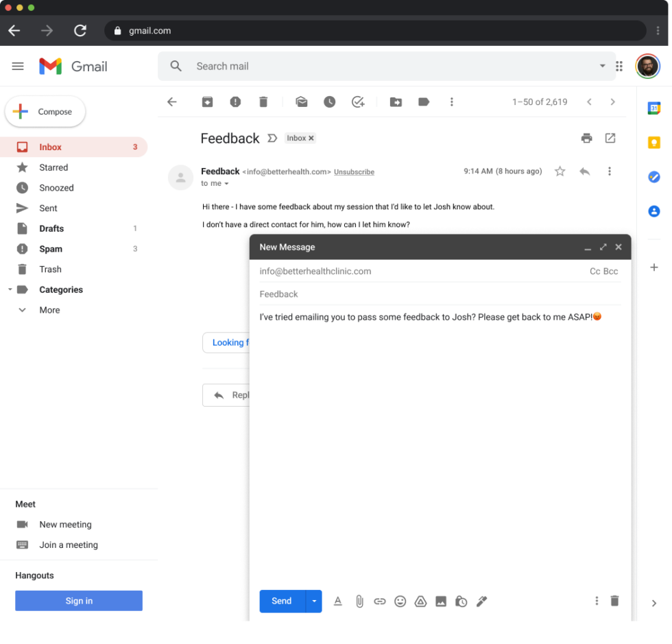Toggle confidential mode in compose toolbar
Screen dimensions: 672x644
pos(461,601)
